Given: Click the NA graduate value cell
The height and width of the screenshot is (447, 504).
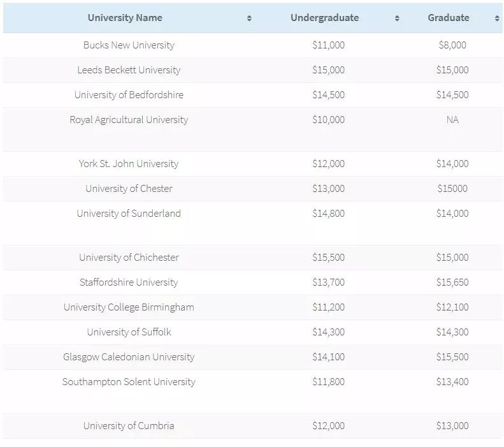Looking at the screenshot, I should (452, 120).
